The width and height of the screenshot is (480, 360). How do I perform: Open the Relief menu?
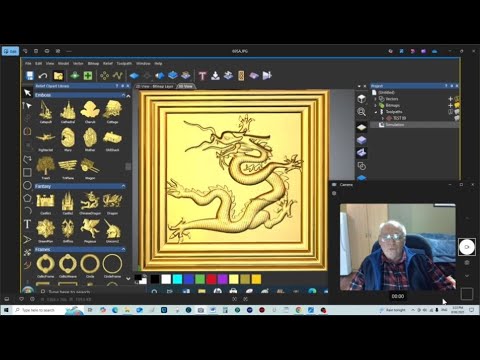tap(108, 63)
